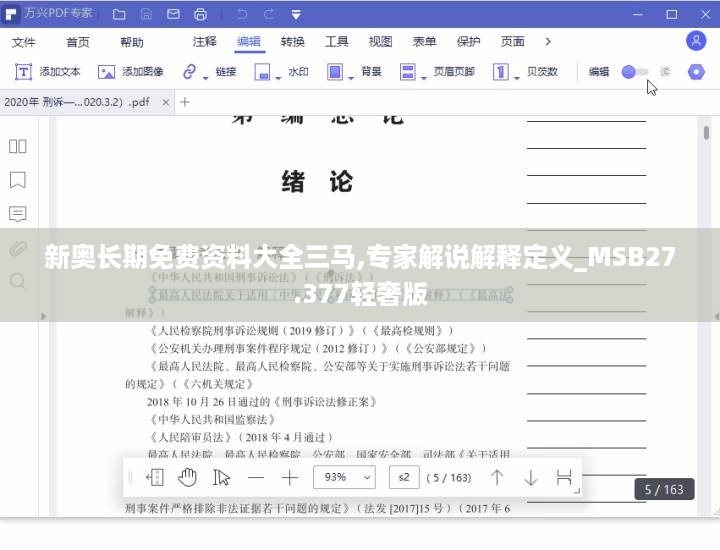Click the zoom in plus button
The image size is (720, 550).
pos(289,477)
